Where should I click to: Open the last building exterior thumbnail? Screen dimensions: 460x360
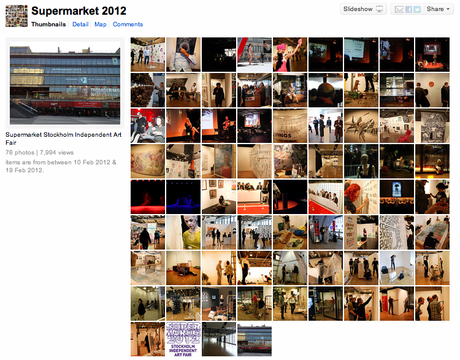[x=254, y=339]
